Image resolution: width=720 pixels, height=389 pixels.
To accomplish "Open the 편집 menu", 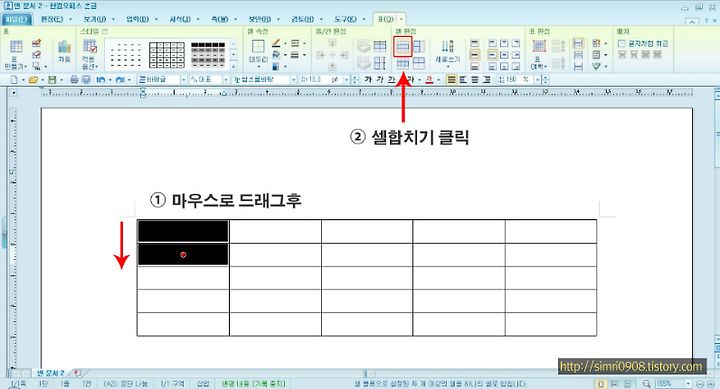I will point(52,19).
